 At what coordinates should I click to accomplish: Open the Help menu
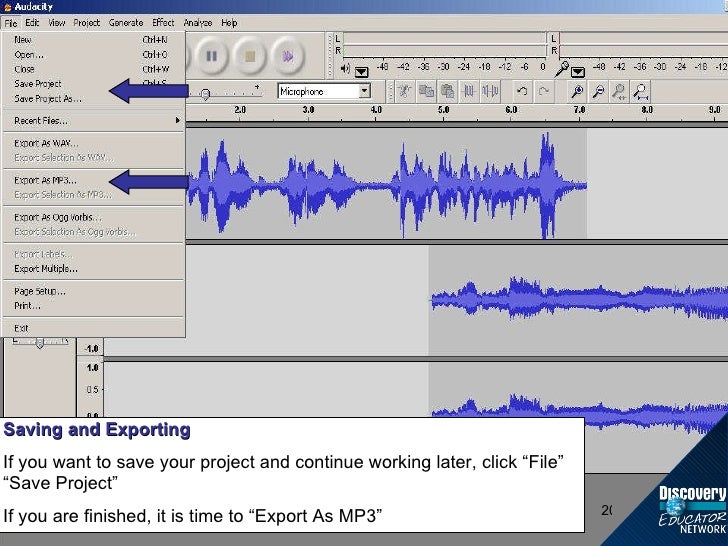[229, 22]
